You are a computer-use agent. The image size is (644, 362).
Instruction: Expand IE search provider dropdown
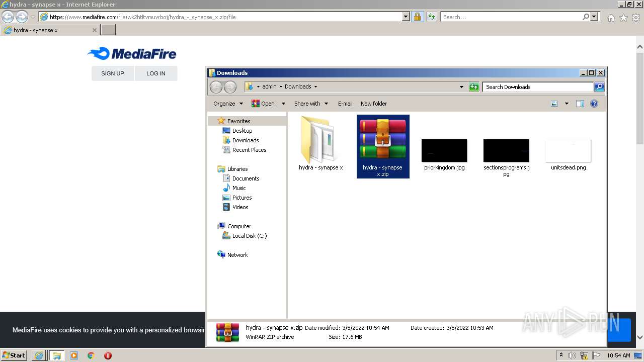click(594, 17)
